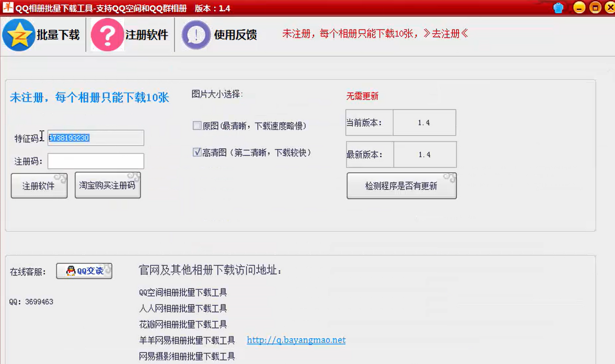Click the 人人网相册批量下载工具 entry
615x364 pixels.
[x=182, y=308]
